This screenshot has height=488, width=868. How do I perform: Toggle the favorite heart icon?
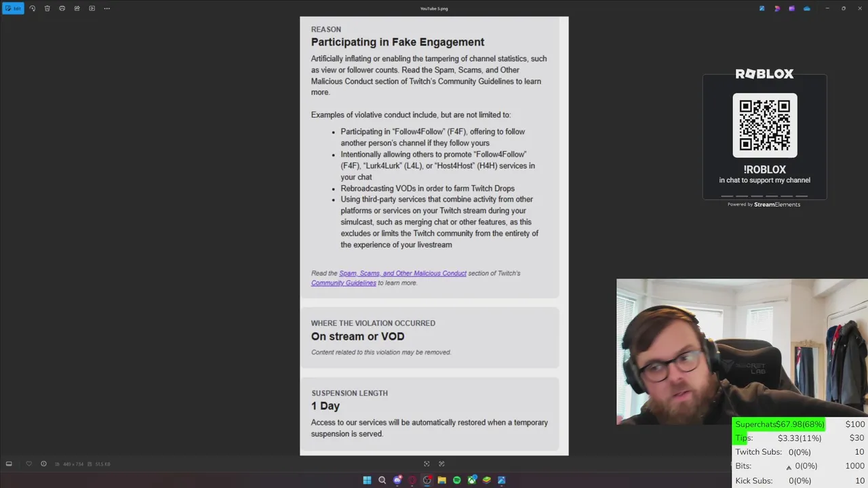28,464
